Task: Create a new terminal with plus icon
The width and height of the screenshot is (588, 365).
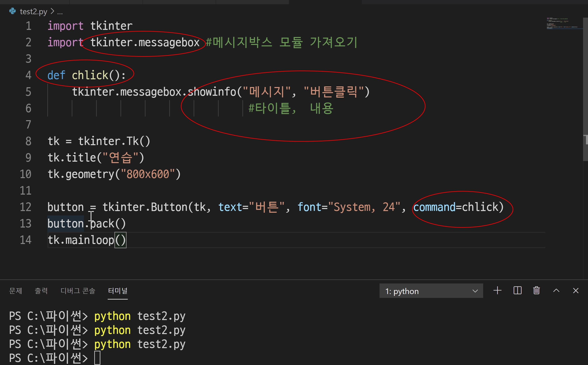Action: [497, 290]
